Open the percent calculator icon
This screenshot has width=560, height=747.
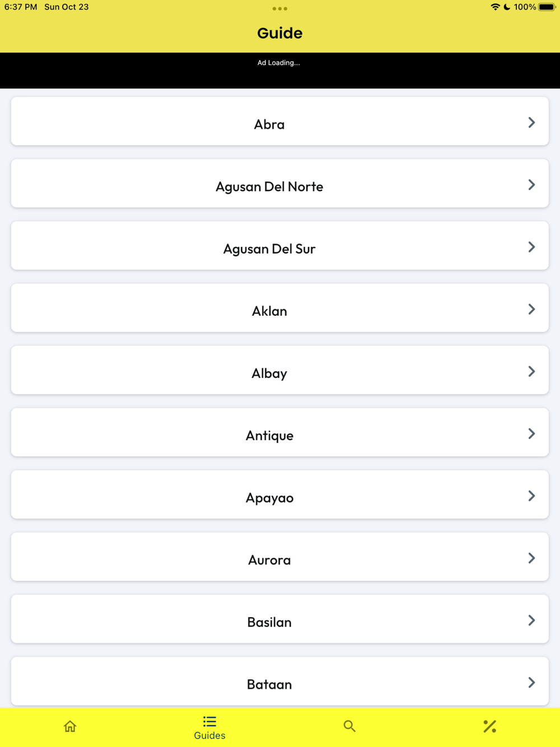tap(489, 726)
